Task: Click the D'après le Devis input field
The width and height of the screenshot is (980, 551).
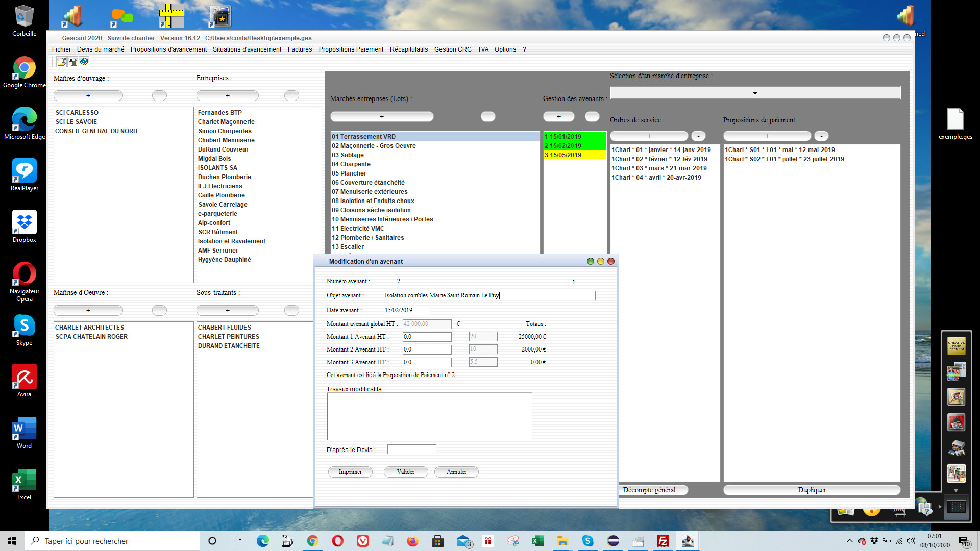Action: (x=411, y=449)
